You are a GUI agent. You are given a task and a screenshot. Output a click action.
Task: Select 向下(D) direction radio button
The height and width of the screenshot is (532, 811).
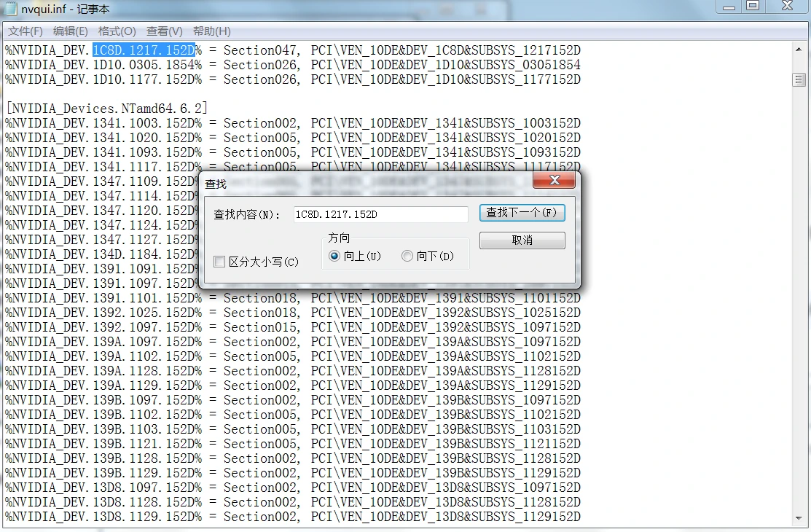[x=407, y=257]
